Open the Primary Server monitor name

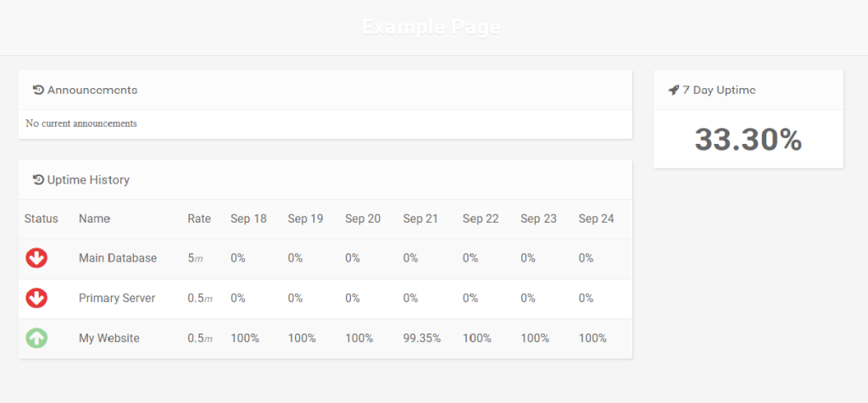point(117,298)
